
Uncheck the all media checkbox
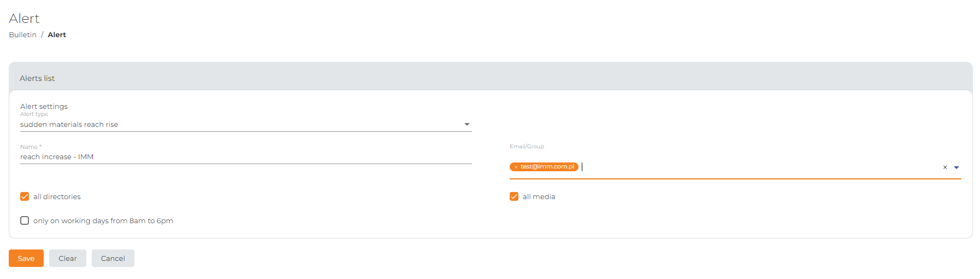click(x=514, y=196)
